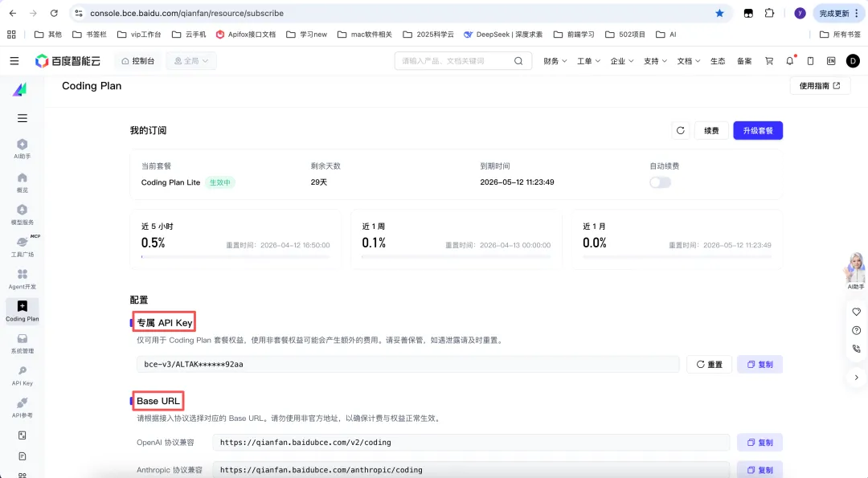Click the 完成更新 browser button
The height and width of the screenshot is (478, 868).
[x=838, y=13]
